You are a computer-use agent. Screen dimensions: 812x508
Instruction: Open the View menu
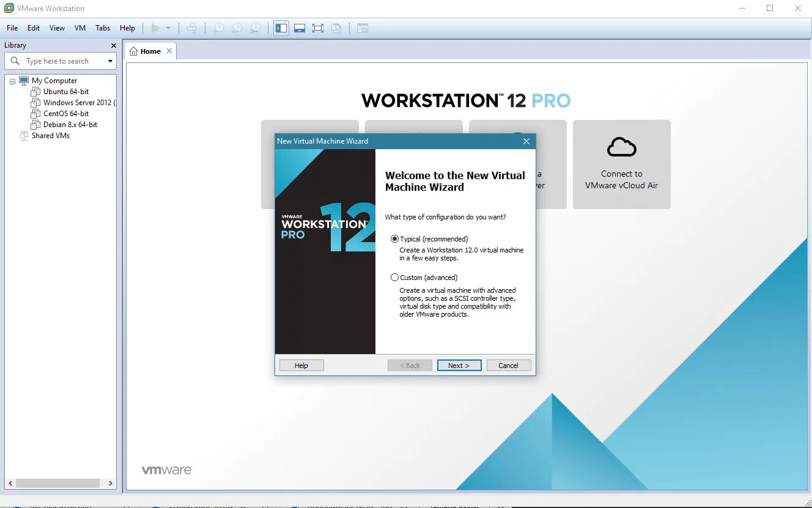click(x=57, y=28)
